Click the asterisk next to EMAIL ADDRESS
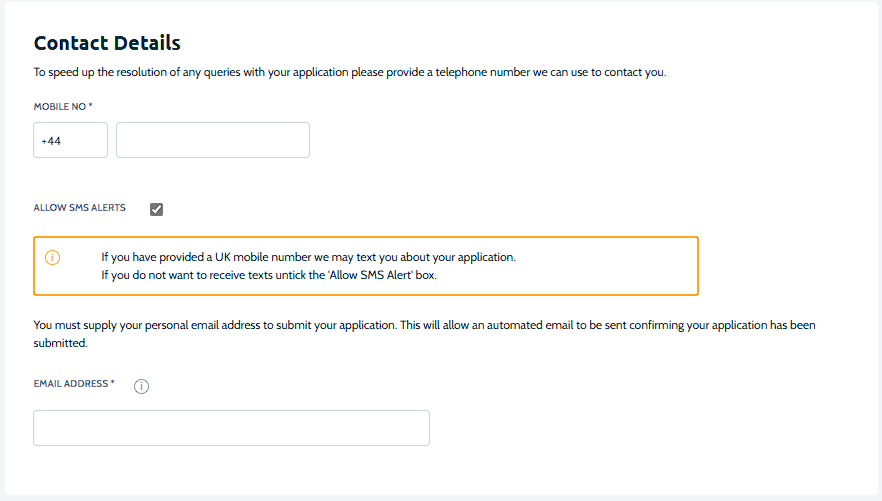 (112, 383)
